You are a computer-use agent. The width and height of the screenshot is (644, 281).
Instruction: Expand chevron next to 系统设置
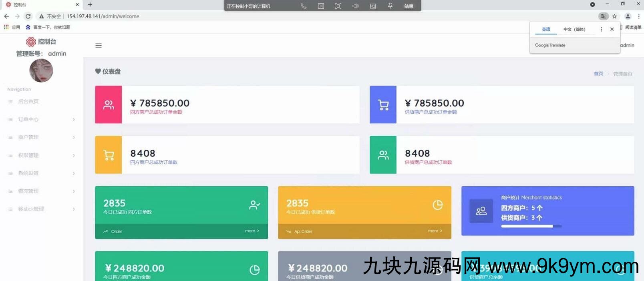pos(74,173)
